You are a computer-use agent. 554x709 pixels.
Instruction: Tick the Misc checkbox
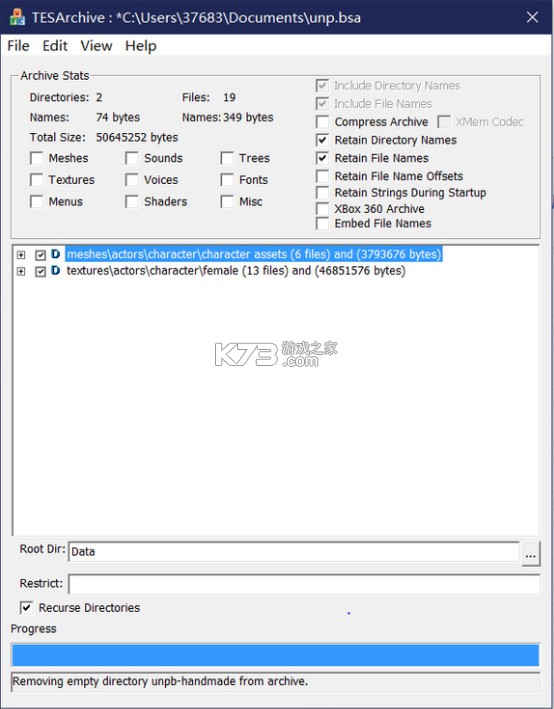click(x=227, y=202)
